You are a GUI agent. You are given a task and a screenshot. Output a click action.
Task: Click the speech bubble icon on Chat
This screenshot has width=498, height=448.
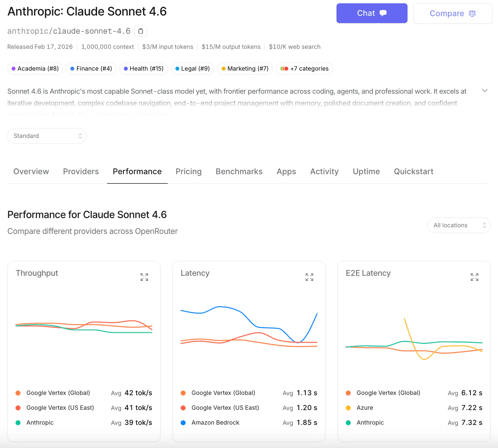383,13
